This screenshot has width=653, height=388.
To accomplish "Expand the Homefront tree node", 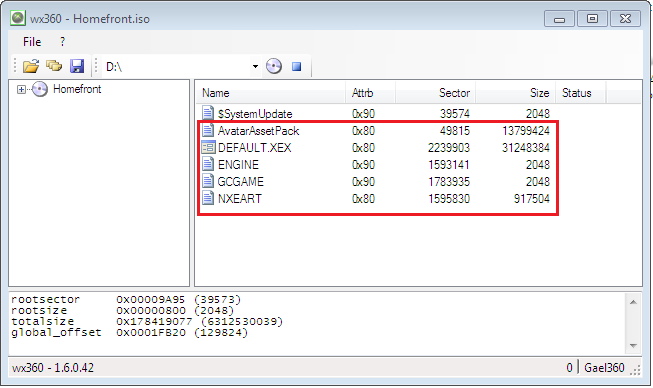I will point(21,89).
